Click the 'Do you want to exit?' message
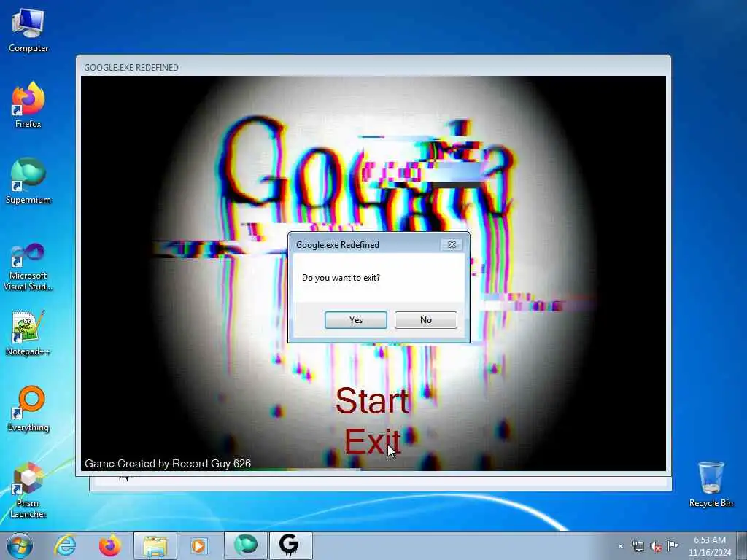The height and width of the screenshot is (560, 747). (x=341, y=278)
